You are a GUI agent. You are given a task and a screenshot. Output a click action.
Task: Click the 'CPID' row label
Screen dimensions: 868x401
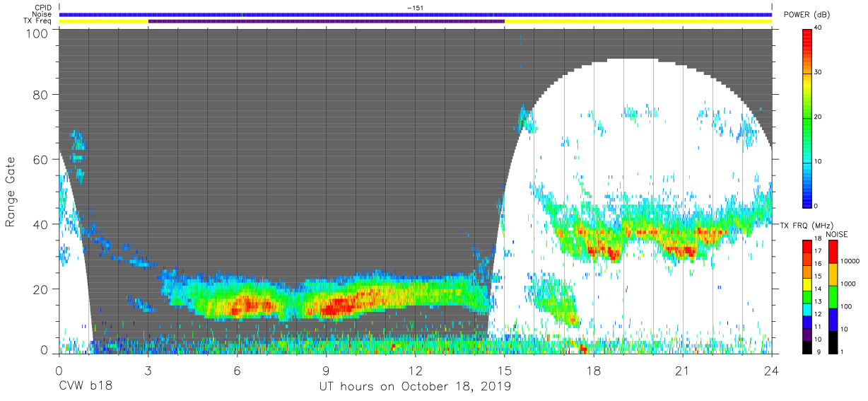coord(43,8)
